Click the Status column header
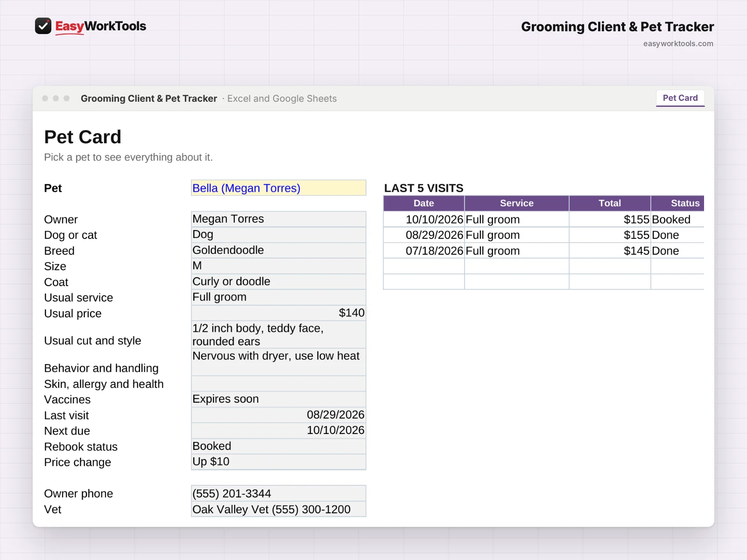747x560 pixels. pos(677,203)
